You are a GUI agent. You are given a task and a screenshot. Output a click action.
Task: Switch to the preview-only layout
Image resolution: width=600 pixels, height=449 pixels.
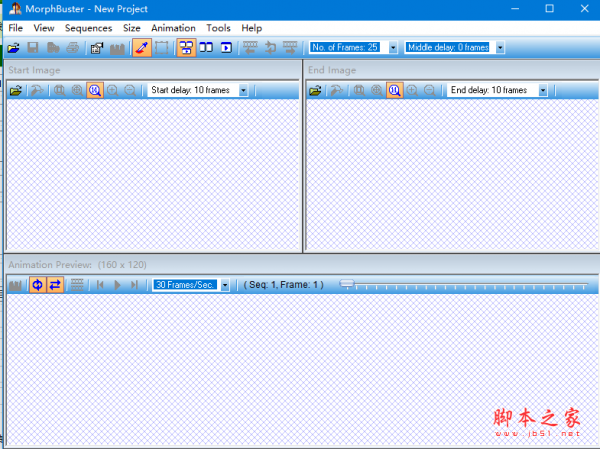point(226,48)
